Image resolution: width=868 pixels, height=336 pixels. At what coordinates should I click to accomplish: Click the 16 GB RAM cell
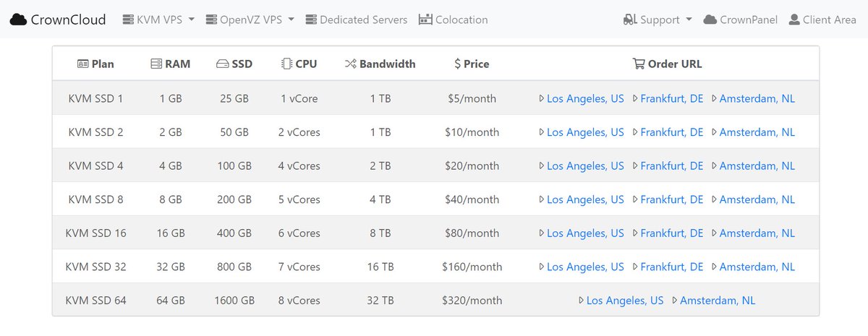(x=171, y=233)
